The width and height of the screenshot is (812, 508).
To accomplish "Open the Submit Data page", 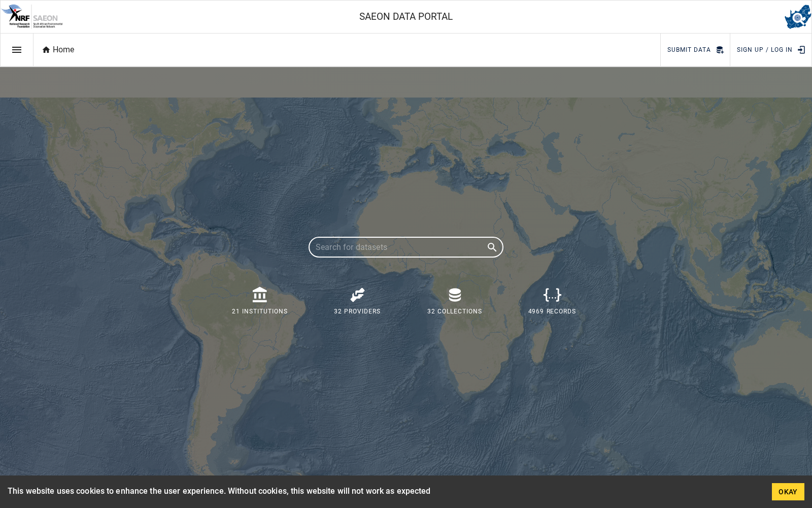I will [695, 50].
